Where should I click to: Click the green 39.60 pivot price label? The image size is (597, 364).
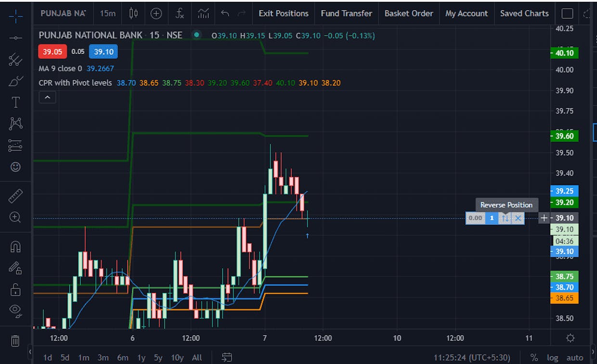point(564,136)
